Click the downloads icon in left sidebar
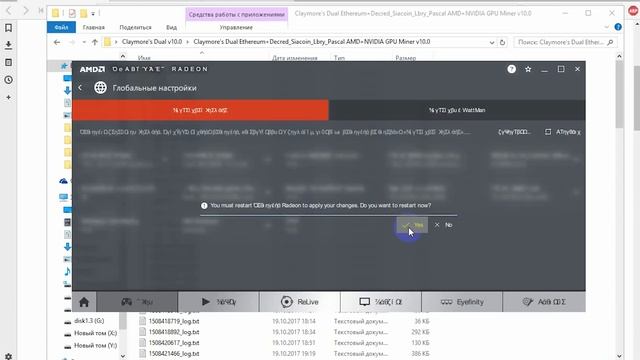This screenshot has height=360, width=640. tap(8, 45)
